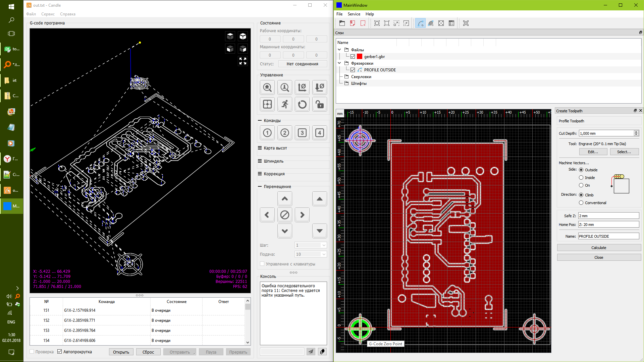Click the Calculate button
The image size is (644, 362).
point(599,248)
